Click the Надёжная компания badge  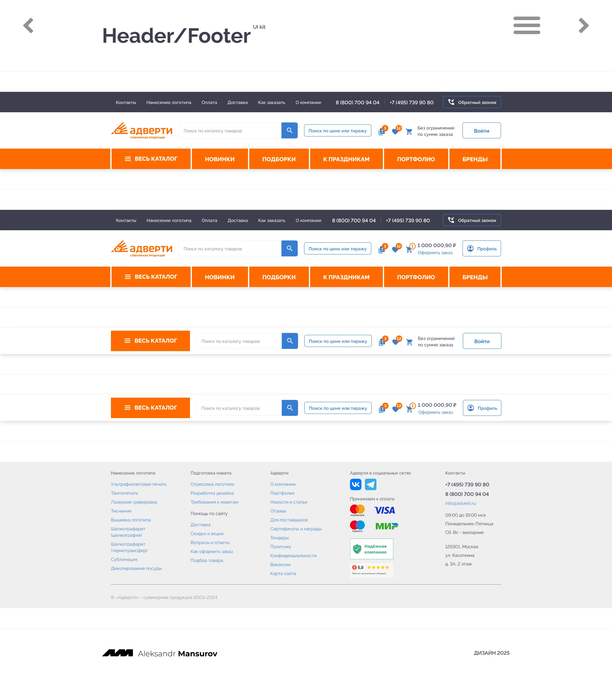coord(371,549)
